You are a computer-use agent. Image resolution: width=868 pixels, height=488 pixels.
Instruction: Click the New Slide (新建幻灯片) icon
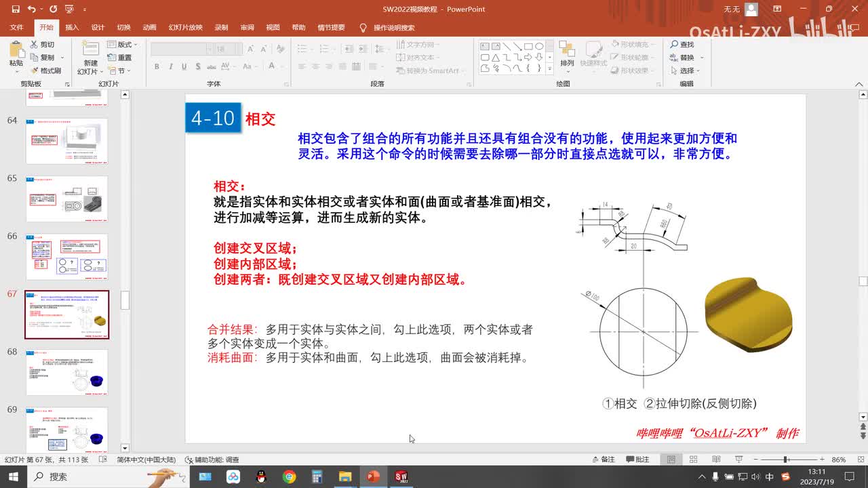click(x=90, y=49)
